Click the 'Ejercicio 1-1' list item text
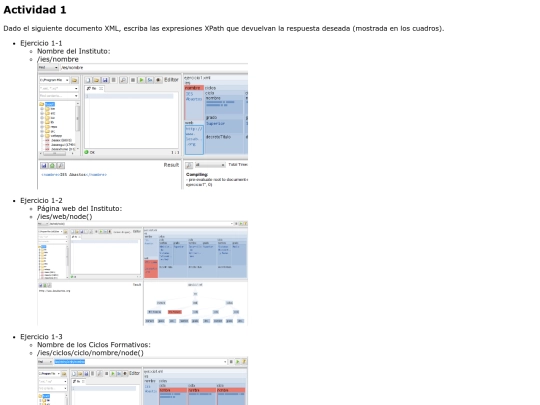 tap(41, 43)
